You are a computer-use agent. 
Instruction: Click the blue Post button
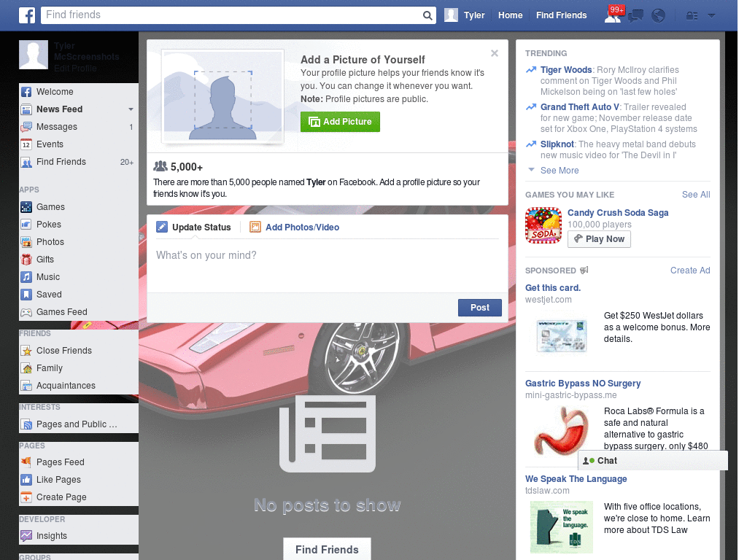480,308
